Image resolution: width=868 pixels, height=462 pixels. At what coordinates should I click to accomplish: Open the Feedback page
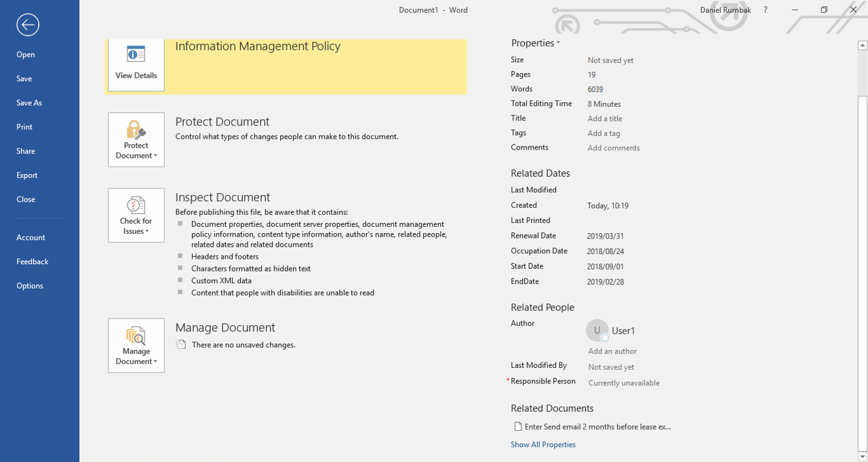click(x=33, y=261)
